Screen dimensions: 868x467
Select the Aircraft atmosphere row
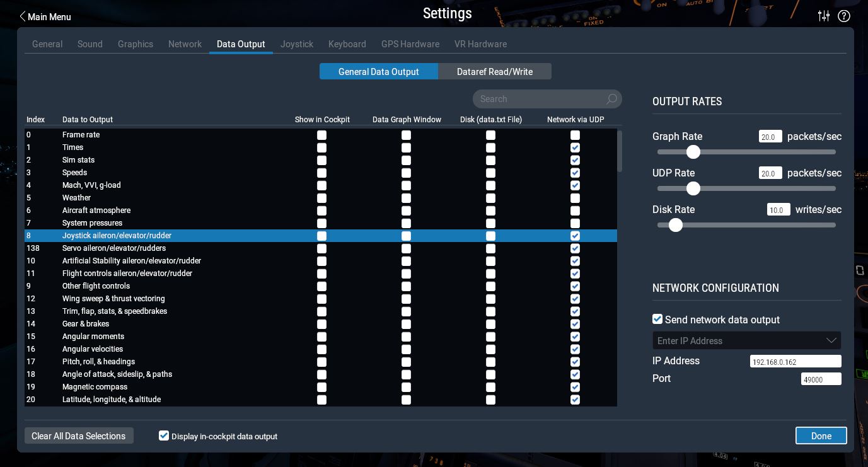(321, 210)
